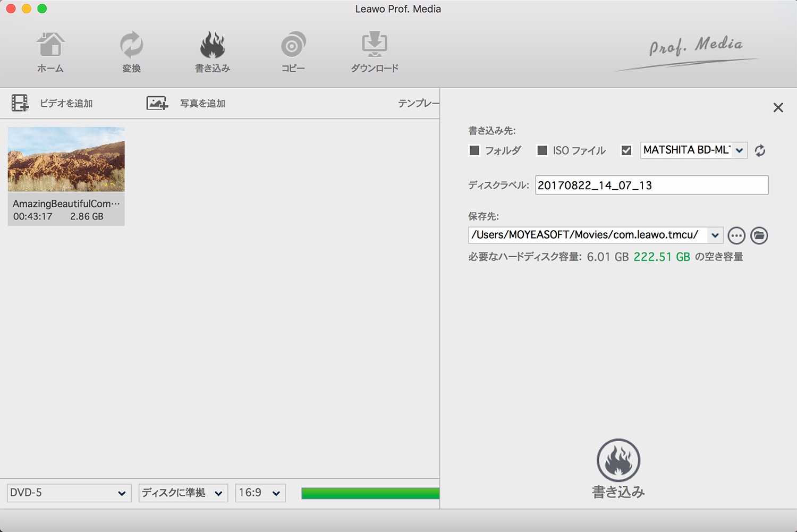Click the 書き込み先: label
This screenshot has height=532, width=797.
(x=492, y=131)
